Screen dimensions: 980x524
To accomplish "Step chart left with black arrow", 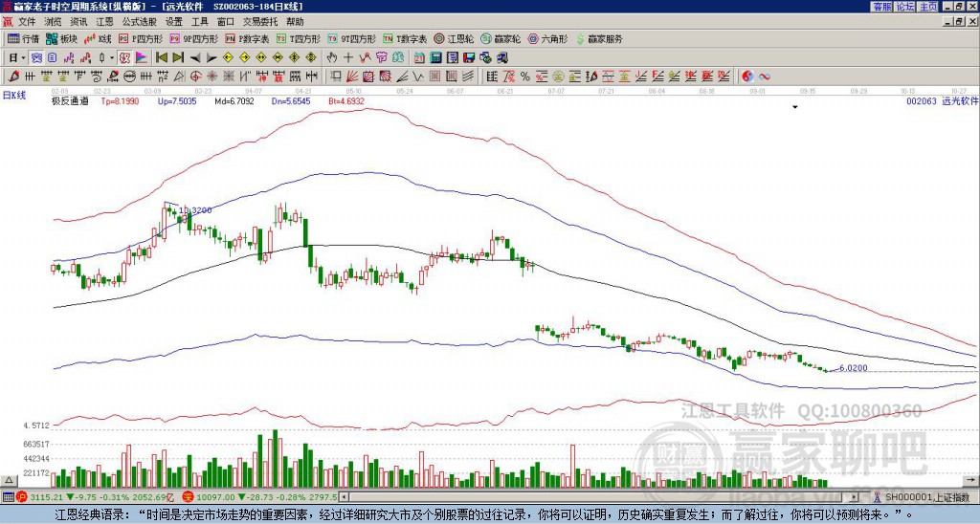I will (195, 58).
